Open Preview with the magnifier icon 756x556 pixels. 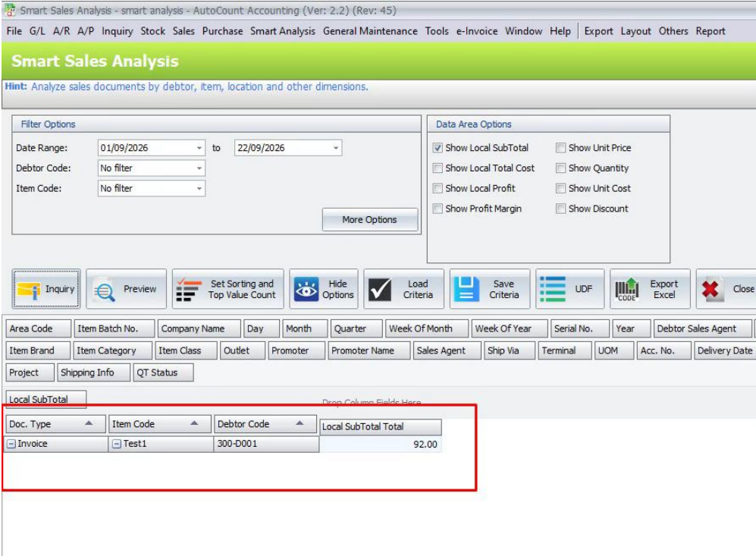point(105,291)
